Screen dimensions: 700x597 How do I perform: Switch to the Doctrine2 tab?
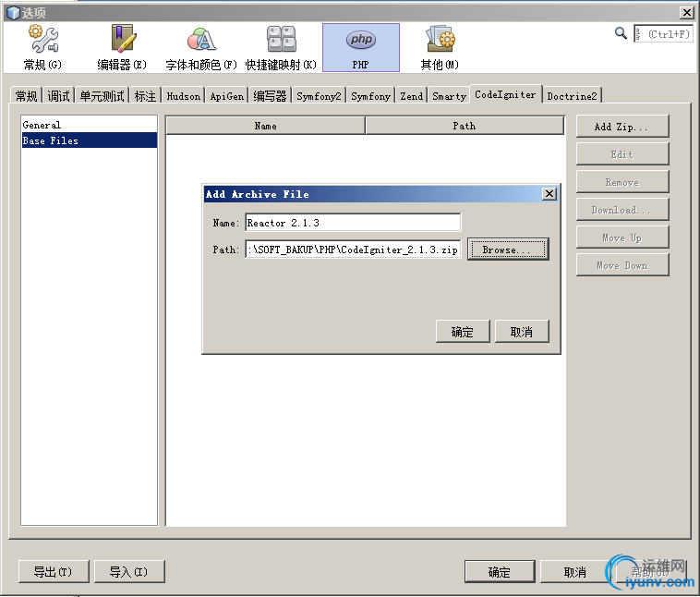pyautogui.click(x=572, y=95)
